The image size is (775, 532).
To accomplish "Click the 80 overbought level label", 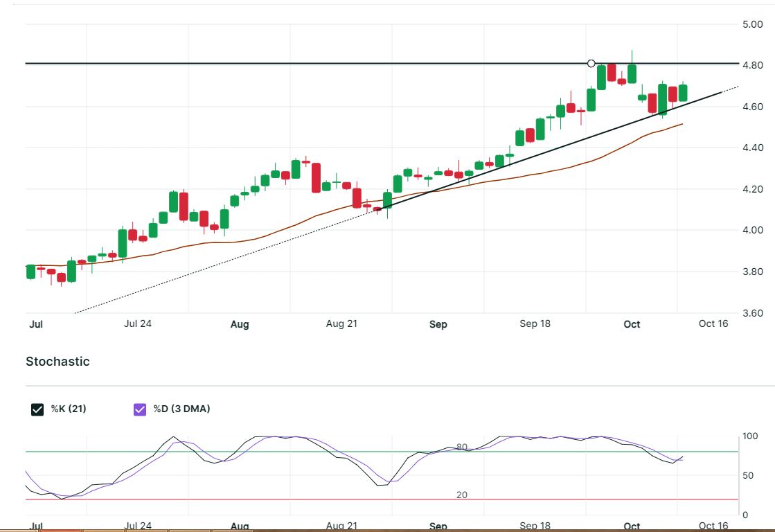I will [462, 447].
